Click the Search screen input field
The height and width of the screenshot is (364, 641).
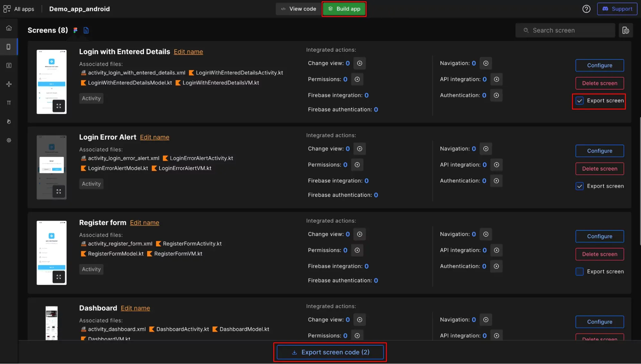pos(565,30)
